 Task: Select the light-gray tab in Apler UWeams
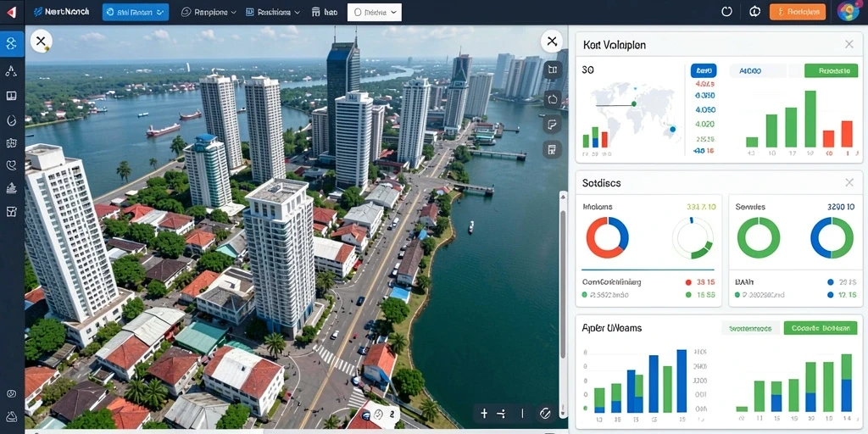[750, 328]
